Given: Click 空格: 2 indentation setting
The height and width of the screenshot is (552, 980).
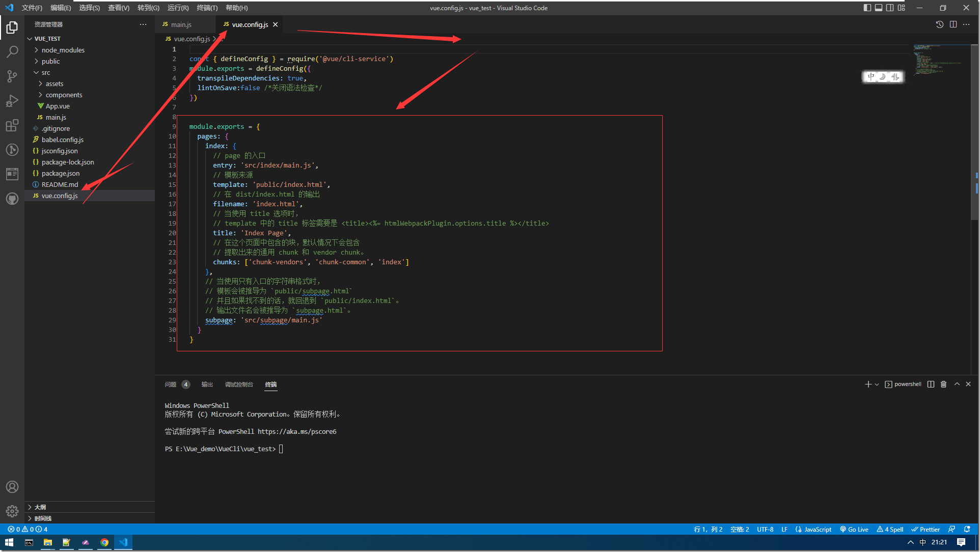Looking at the screenshot, I should [x=740, y=530].
